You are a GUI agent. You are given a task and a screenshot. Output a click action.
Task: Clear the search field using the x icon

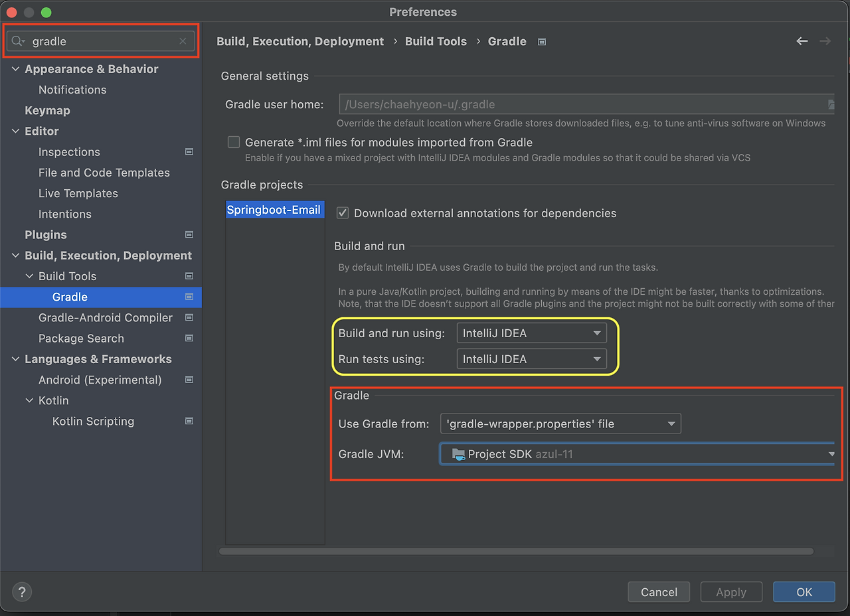pyautogui.click(x=183, y=41)
